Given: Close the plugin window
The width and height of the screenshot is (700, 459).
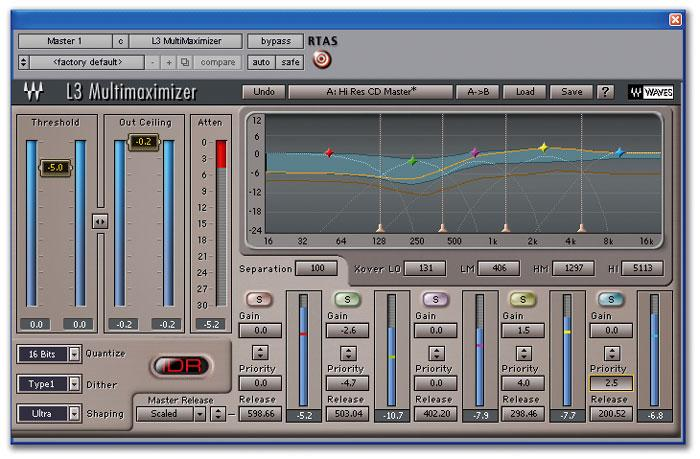Looking at the screenshot, I should [x=675, y=20].
